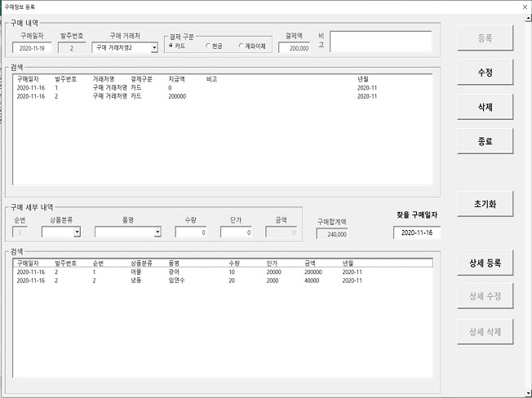Focus the 수량 quantity field
Viewport: 532px width, 398px height.
click(190, 232)
